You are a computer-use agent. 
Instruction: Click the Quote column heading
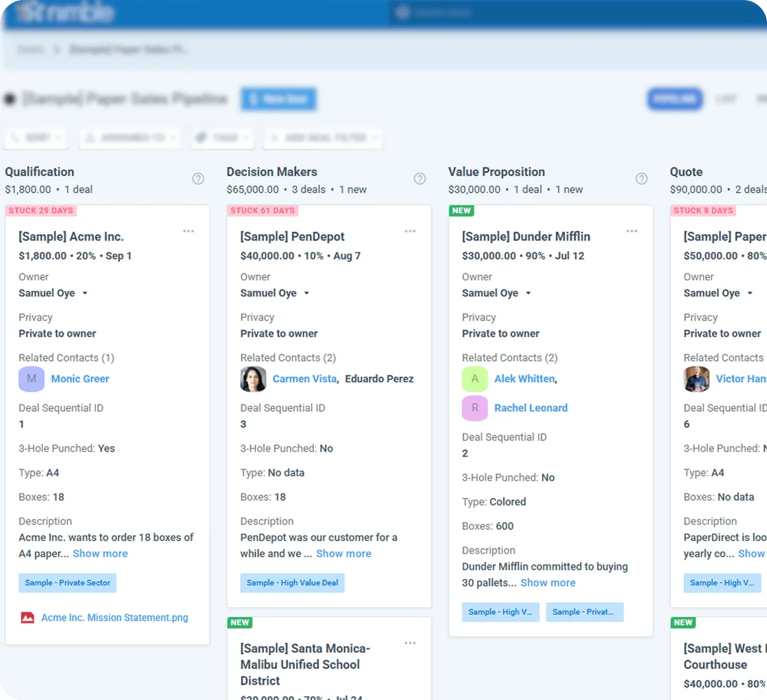686,172
